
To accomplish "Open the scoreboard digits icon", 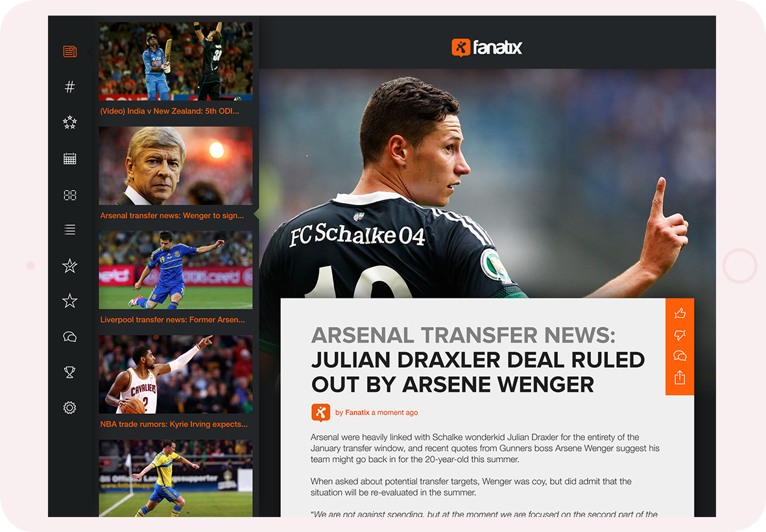I will pyautogui.click(x=70, y=195).
